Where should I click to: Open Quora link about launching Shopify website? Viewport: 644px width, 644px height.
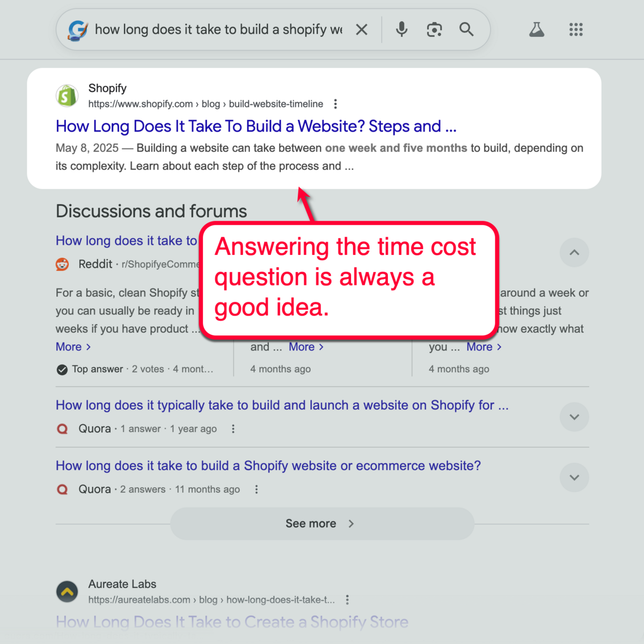pos(282,405)
